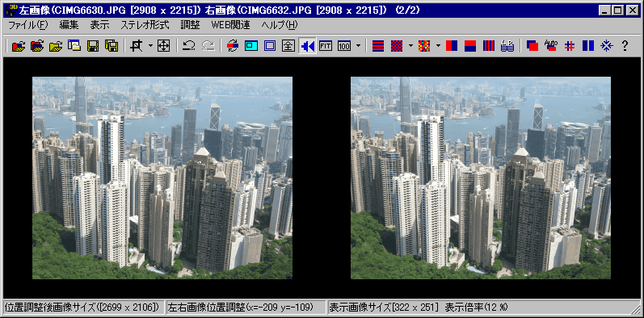Image resolution: width=644 pixels, height=318 pixels.
Task: Open help with the question mark icon
Action: (x=625, y=46)
